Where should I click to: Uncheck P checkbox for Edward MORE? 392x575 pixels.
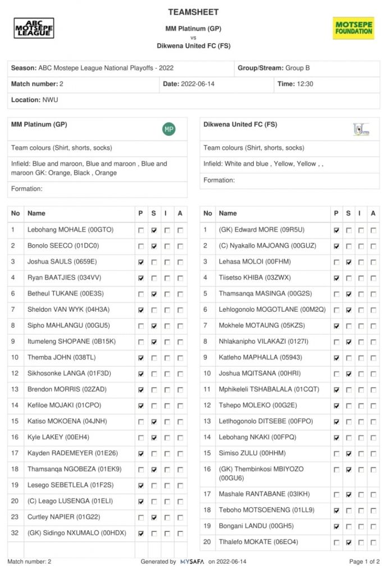tap(336, 230)
